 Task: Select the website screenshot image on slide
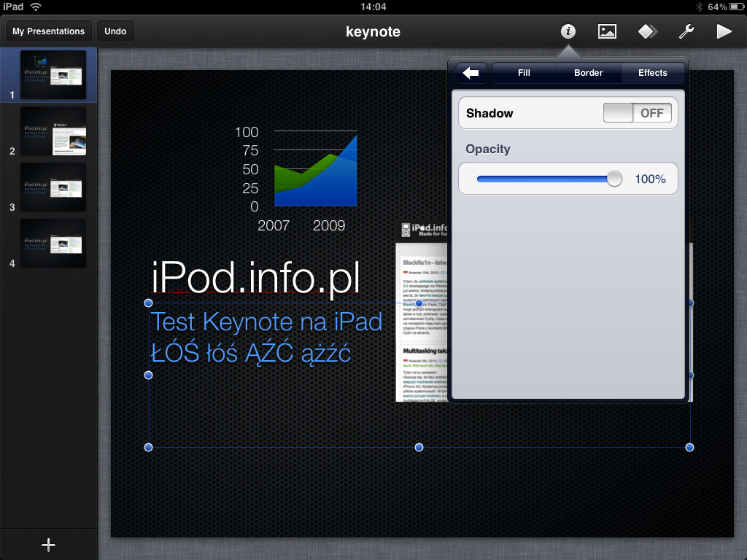422,312
